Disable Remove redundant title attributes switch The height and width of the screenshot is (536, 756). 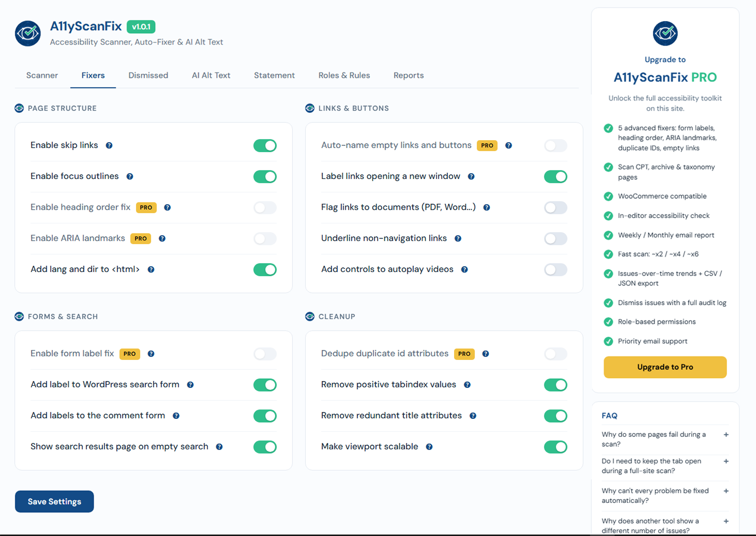tap(556, 416)
